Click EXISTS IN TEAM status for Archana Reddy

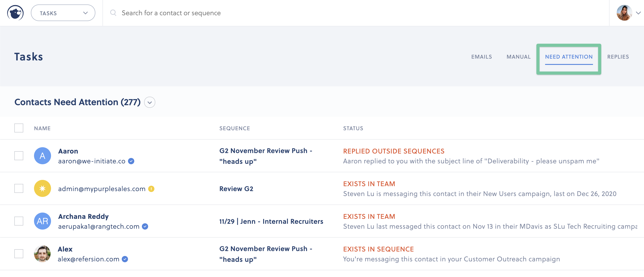(x=369, y=217)
